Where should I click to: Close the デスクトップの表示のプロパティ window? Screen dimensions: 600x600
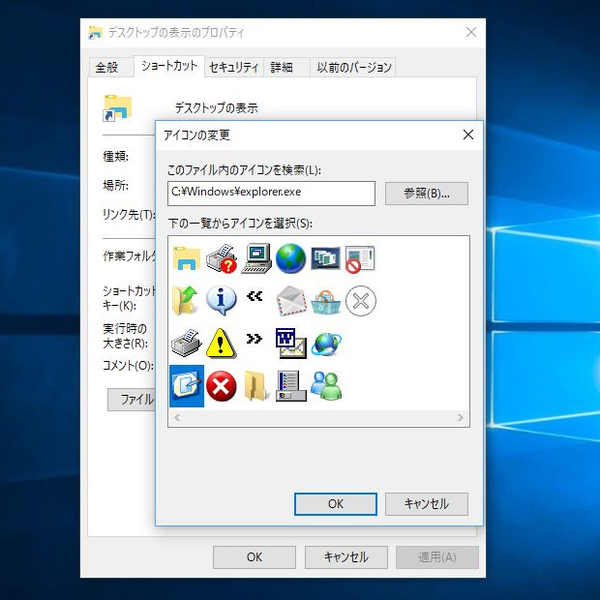(x=471, y=32)
